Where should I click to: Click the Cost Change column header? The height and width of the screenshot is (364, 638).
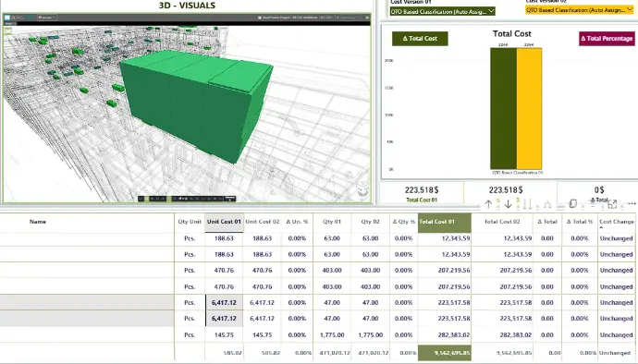[617, 222]
